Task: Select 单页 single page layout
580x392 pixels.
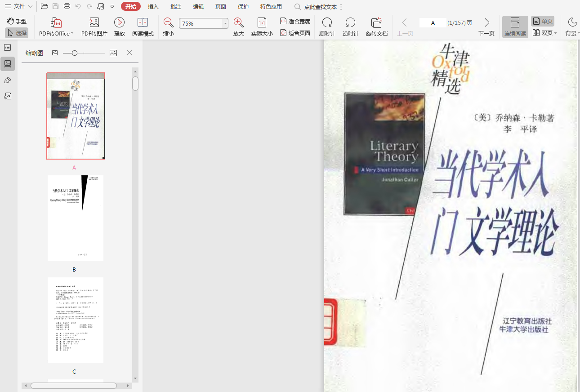Action: pyautogui.click(x=542, y=21)
